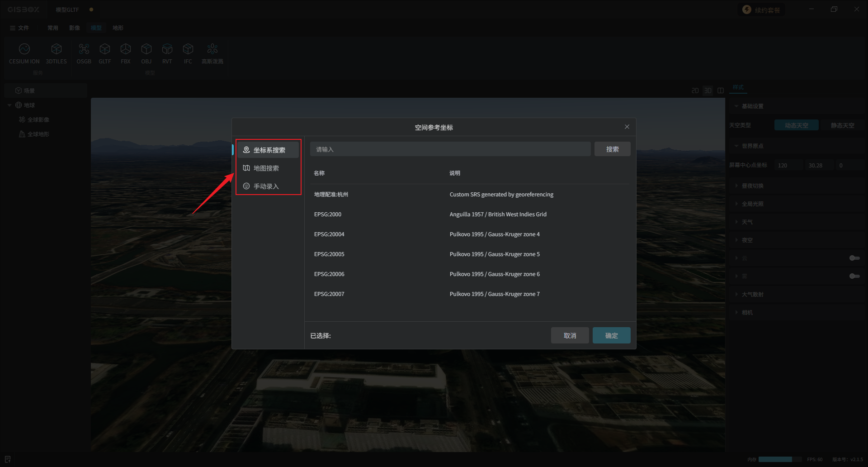Expand the 全局光照 settings section
The height and width of the screenshot is (467, 868).
[x=752, y=204]
